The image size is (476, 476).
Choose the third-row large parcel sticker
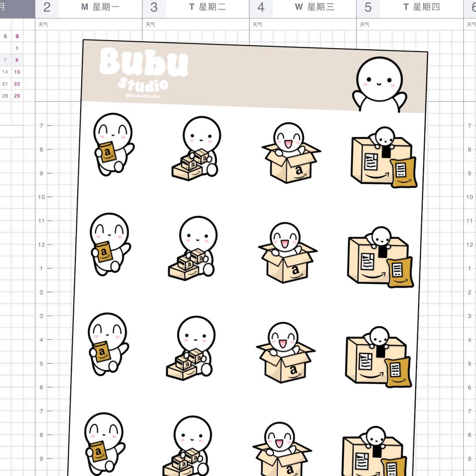tap(378, 357)
